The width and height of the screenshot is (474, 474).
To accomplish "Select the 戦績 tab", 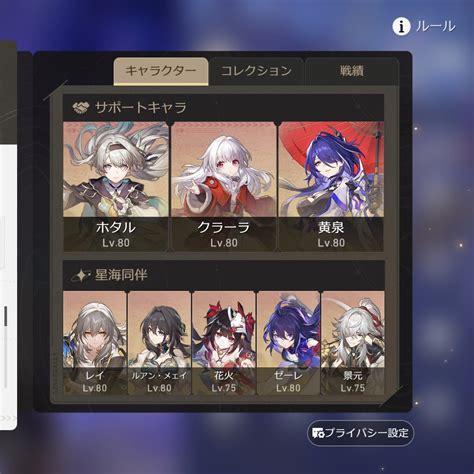I will [x=352, y=71].
